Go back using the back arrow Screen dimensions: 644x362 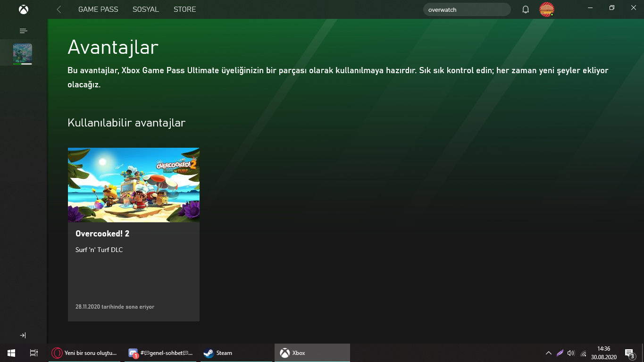[59, 9]
